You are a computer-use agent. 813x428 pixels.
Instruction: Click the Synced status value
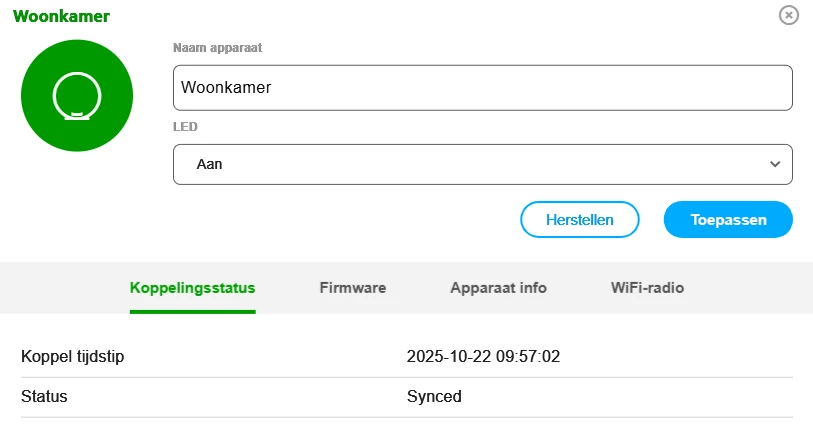434,396
